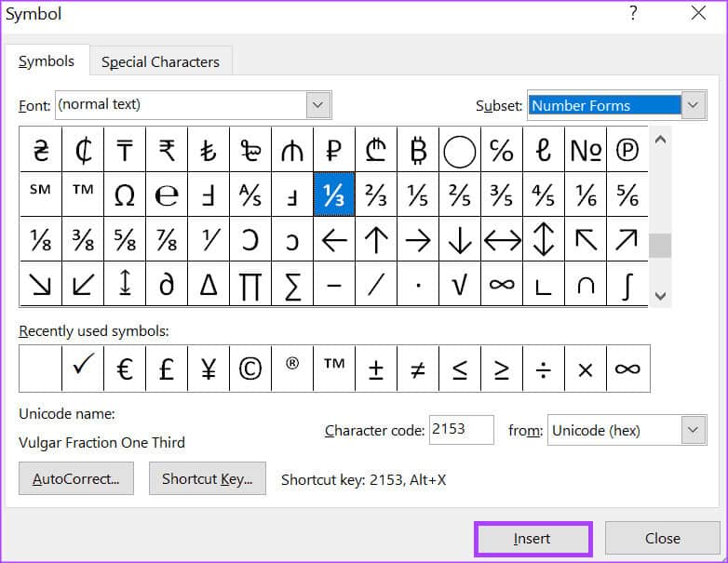Viewport: 728px width, 563px height.
Task: Switch to the Special Characters tab
Action: (160, 61)
